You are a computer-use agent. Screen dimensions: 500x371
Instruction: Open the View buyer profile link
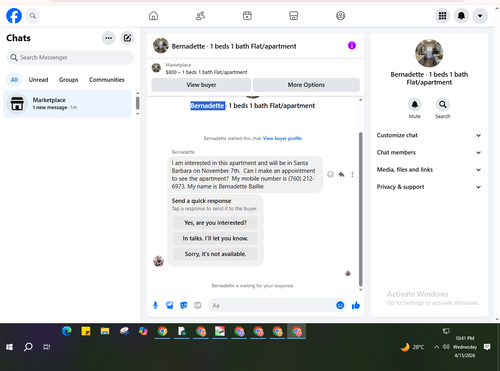[x=282, y=138]
